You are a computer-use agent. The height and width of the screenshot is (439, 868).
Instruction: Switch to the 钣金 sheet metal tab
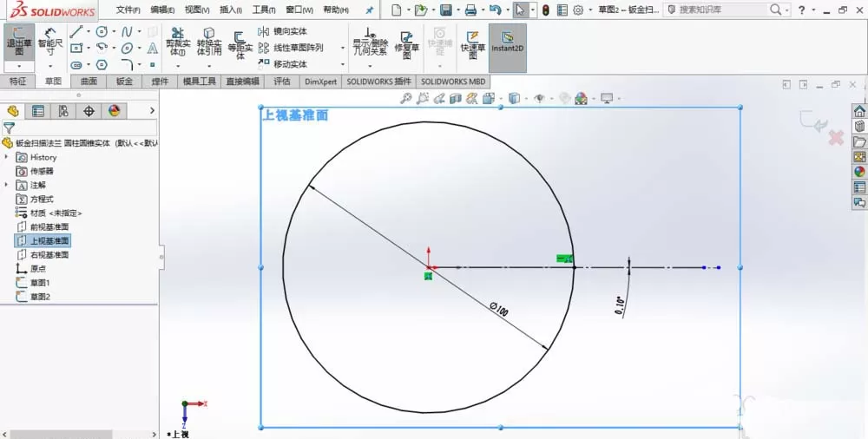(124, 82)
